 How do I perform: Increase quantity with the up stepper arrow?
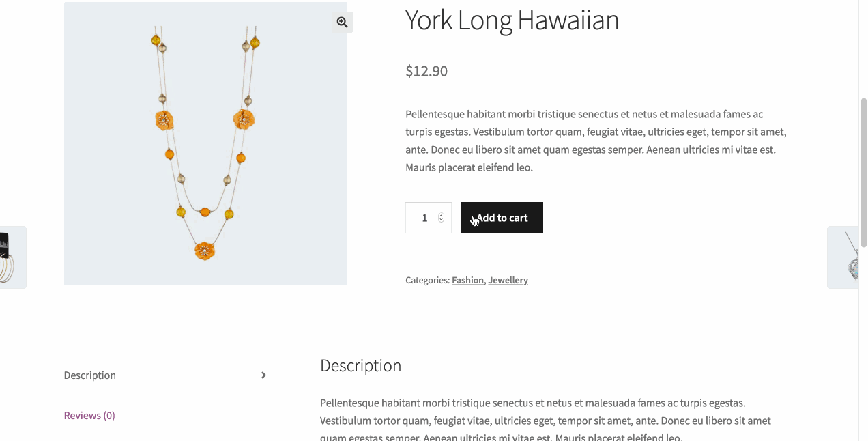point(441,215)
